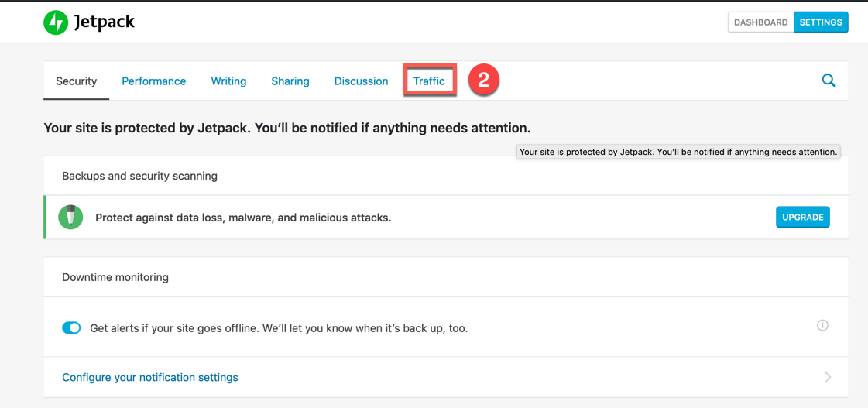Switch to the Traffic tab
This screenshot has height=408, width=868.
click(x=429, y=81)
